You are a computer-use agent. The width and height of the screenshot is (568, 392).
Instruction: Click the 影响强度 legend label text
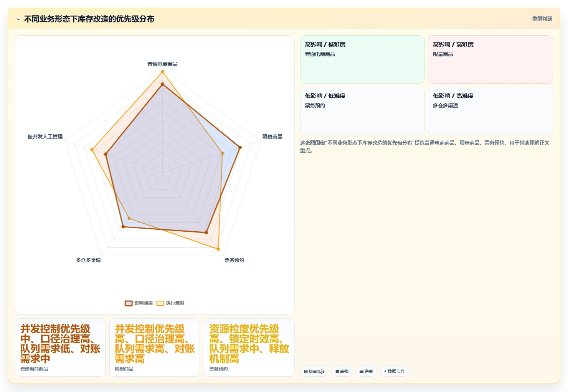click(x=144, y=303)
